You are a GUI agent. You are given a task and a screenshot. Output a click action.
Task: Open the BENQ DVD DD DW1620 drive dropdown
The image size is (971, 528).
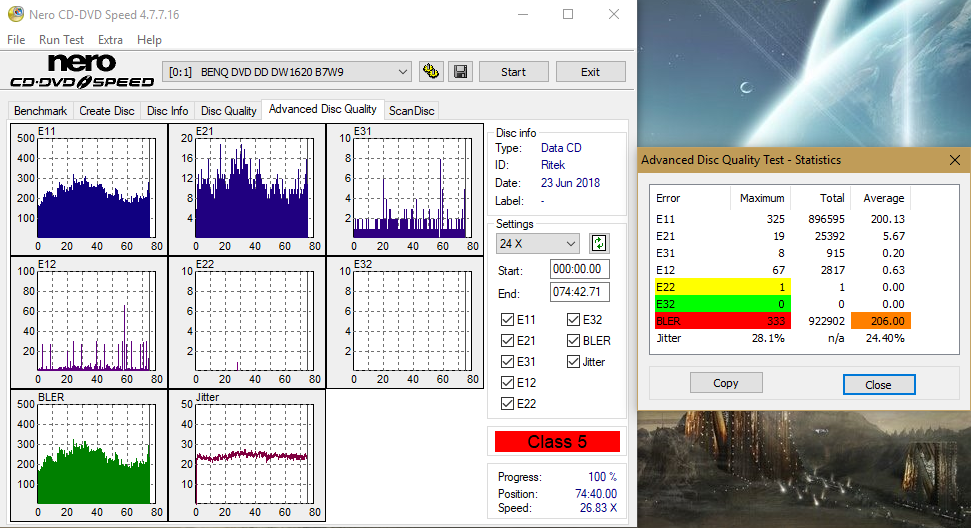[x=287, y=72]
